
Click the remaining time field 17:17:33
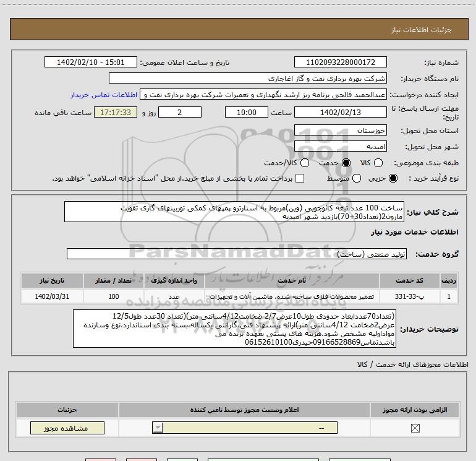(116, 112)
